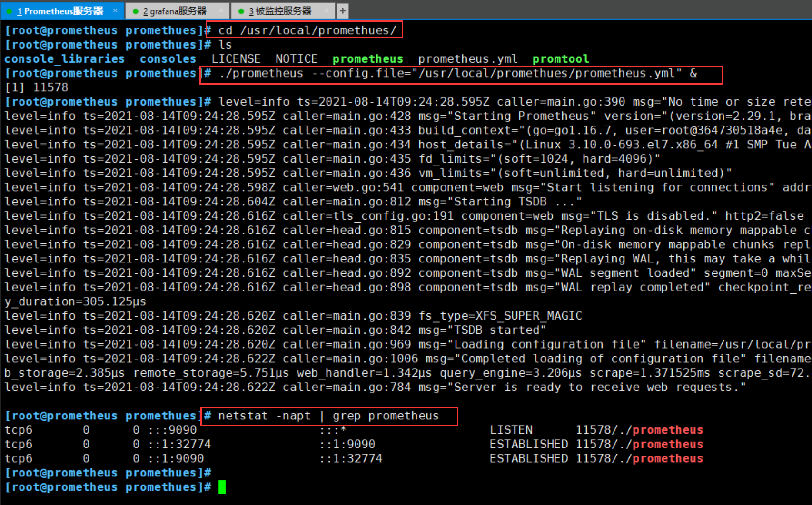The height and width of the screenshot is (505, 812).
Task: Open a new session tab with plus button
Action: (343, 10)
